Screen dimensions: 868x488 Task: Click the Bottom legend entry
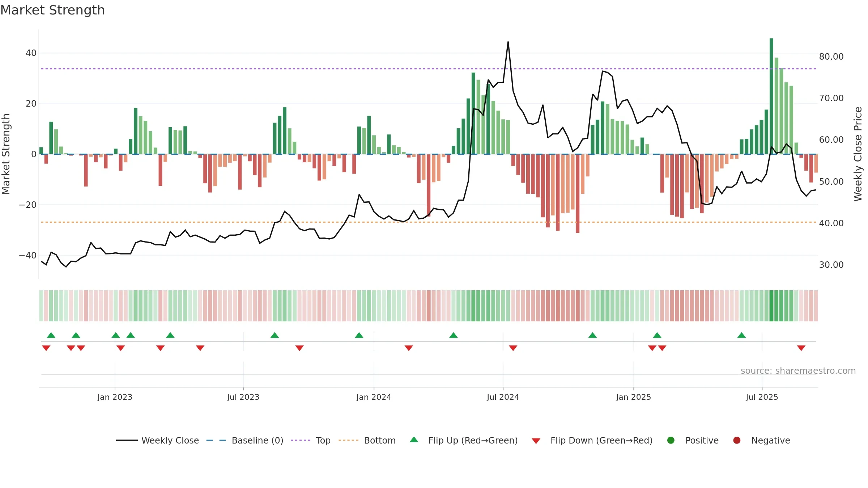tap(367, 440)
